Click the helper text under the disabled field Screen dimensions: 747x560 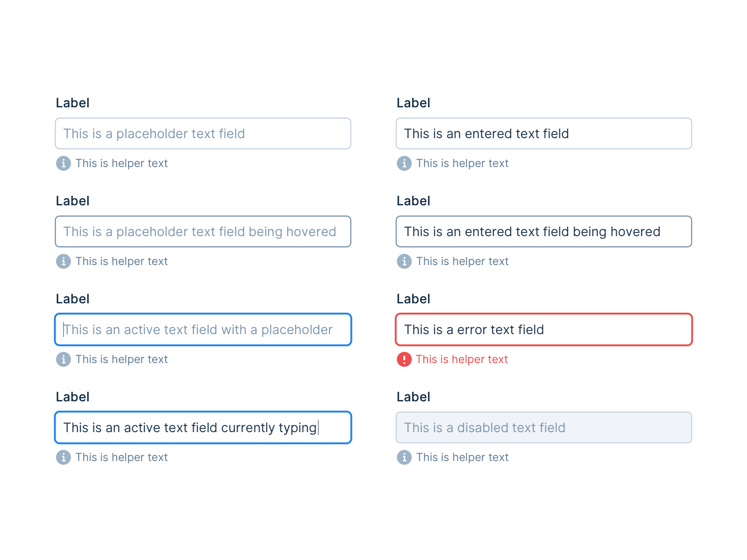[462, 457]
